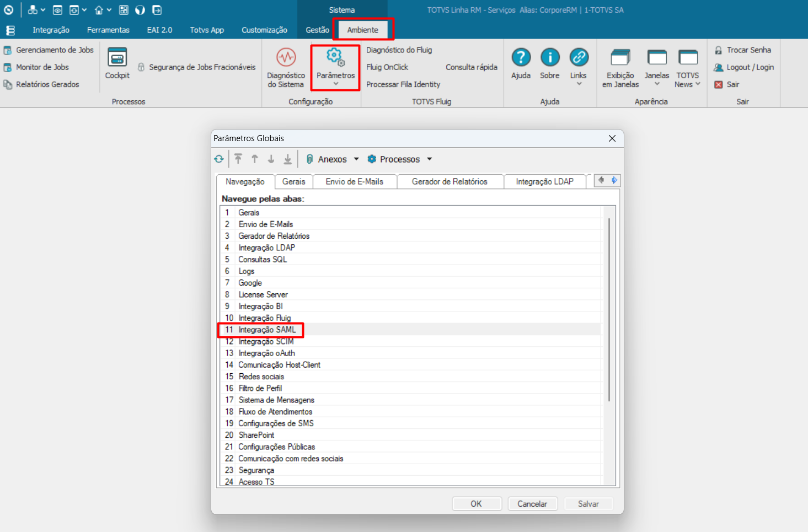Expand the chevron under Parâmetros
The image size is (808, 532).
[335, 84]
